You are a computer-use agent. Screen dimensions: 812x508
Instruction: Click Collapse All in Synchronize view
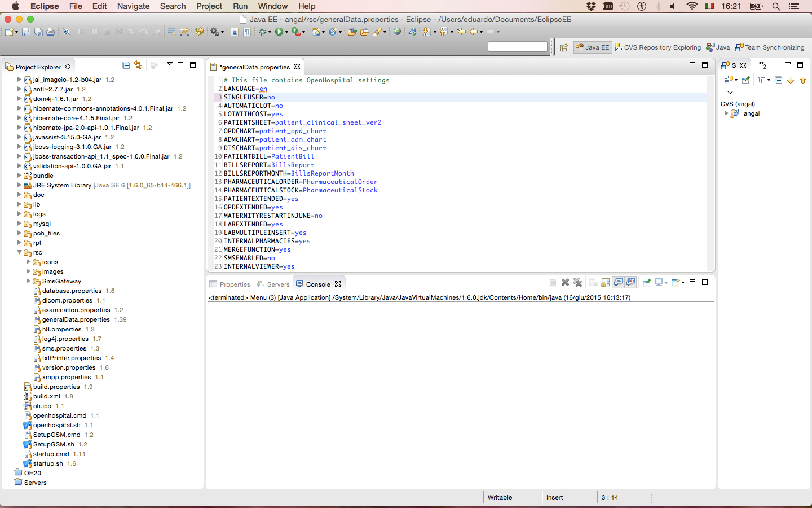[778, 80]
